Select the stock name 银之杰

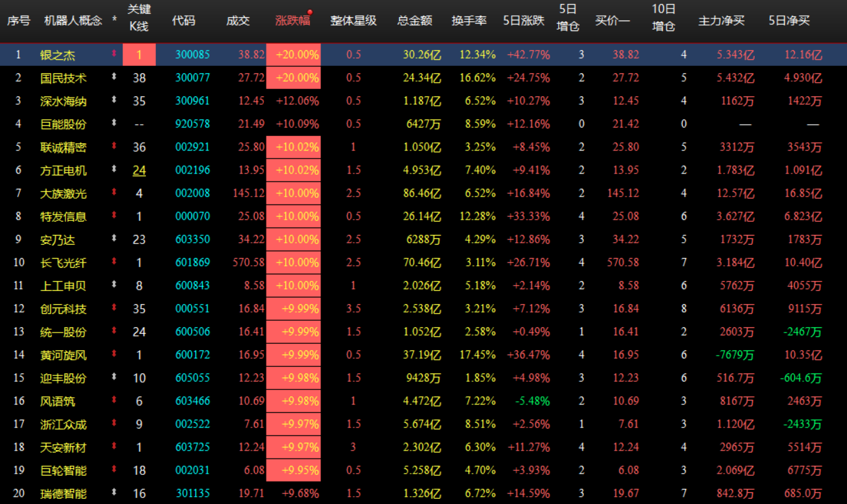[57, 55]
